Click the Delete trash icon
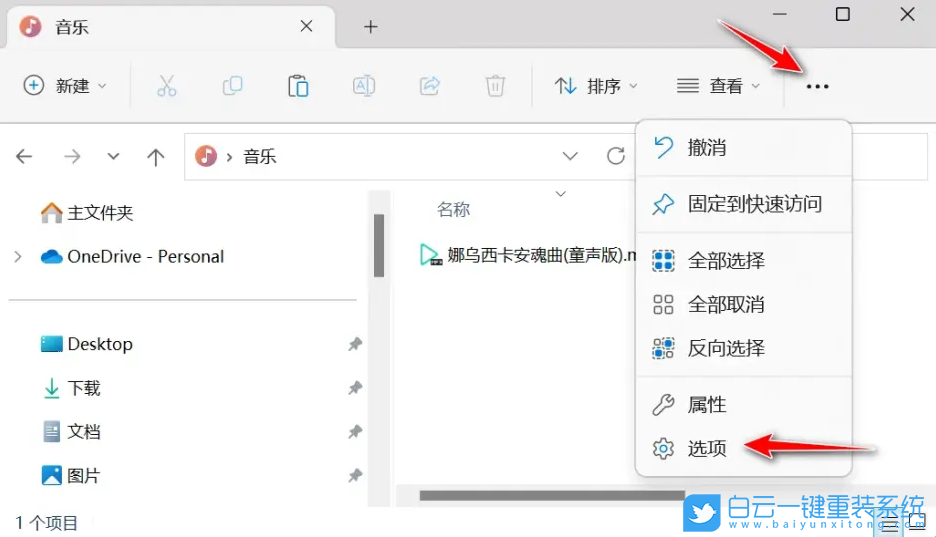 pyautogui.click(x=495, y=86)
